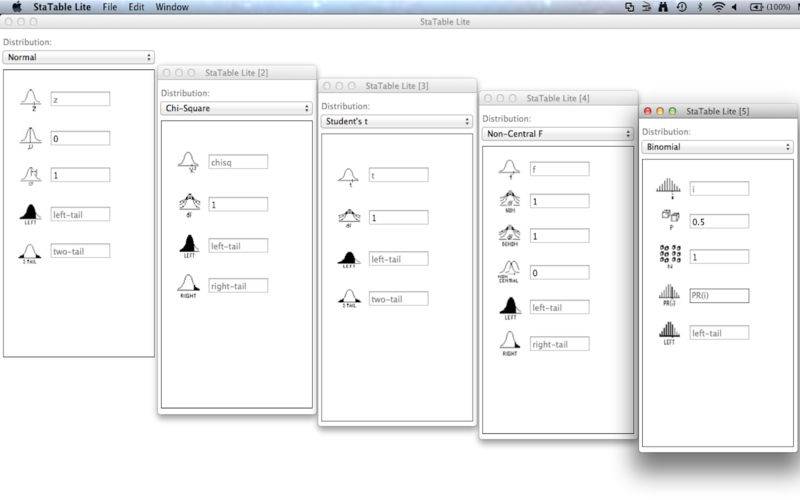The width and height of the screenshot is (800, 500).
Task: Click the dice P icon in Binomial window
Action: tap(670, 219)
